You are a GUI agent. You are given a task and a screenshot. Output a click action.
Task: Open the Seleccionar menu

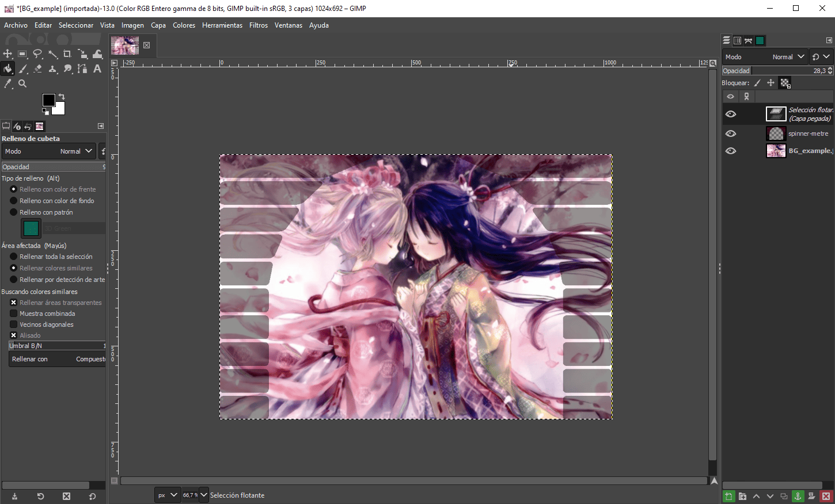tap(76, 25)
